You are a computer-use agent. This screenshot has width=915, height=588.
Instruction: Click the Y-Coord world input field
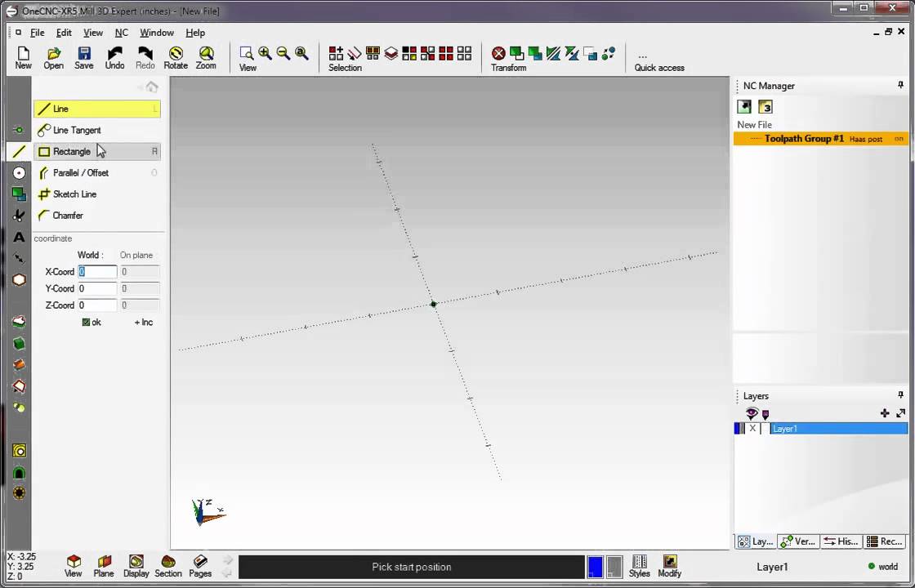(x=97, y=288)
